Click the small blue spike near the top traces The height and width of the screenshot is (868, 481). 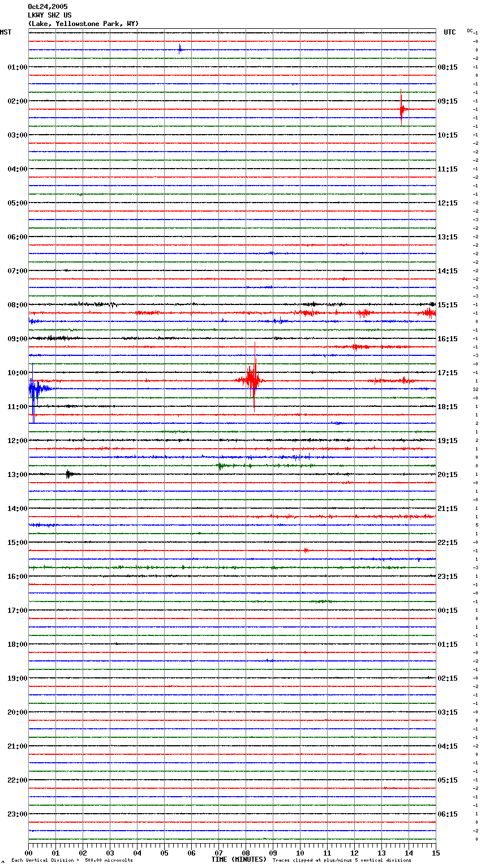[x=180, y=49]
